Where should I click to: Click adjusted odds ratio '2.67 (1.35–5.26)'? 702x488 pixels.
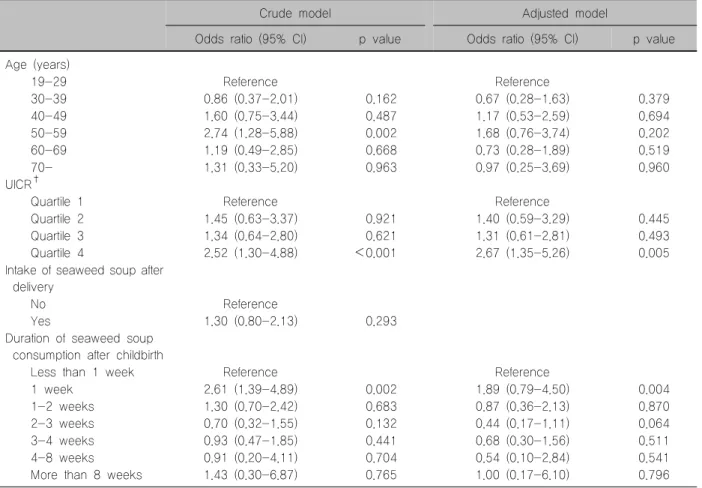[522, 253]
